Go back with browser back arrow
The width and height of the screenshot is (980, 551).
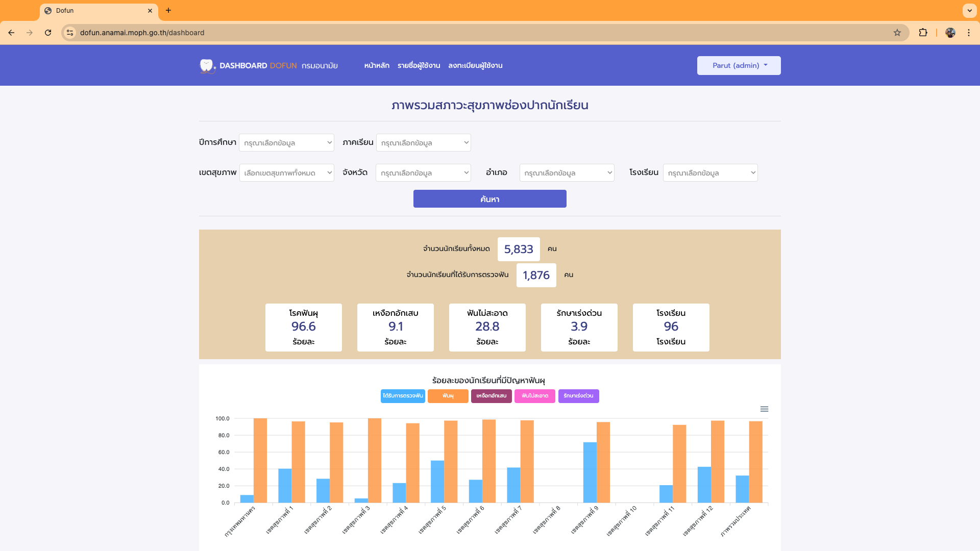pos(11,33)
